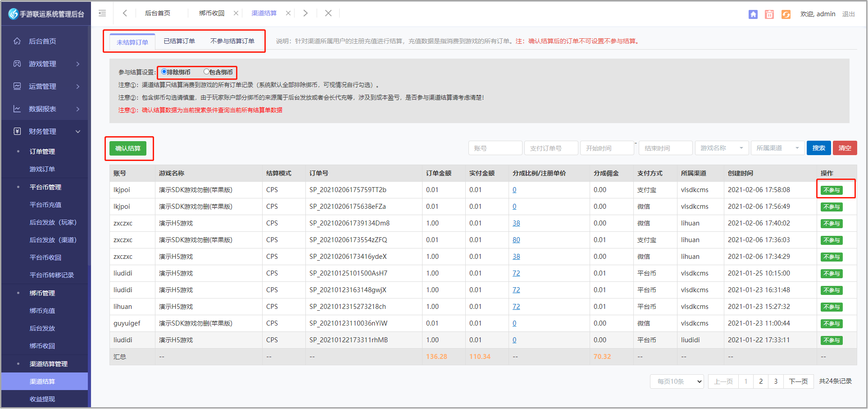
Task: Click ratio link 80 for order SP_20210206173554zZFQ
Action: point(516,240)
